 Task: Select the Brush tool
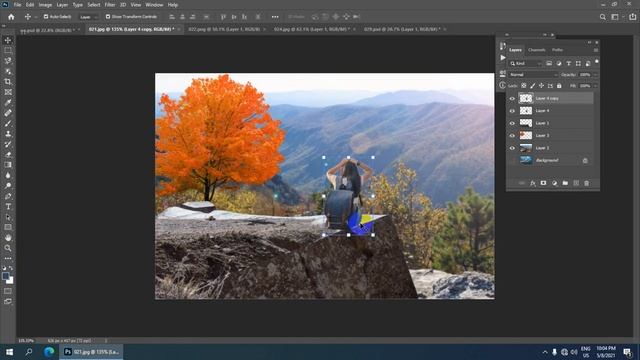pyautogui.click(x=8, y=123)
